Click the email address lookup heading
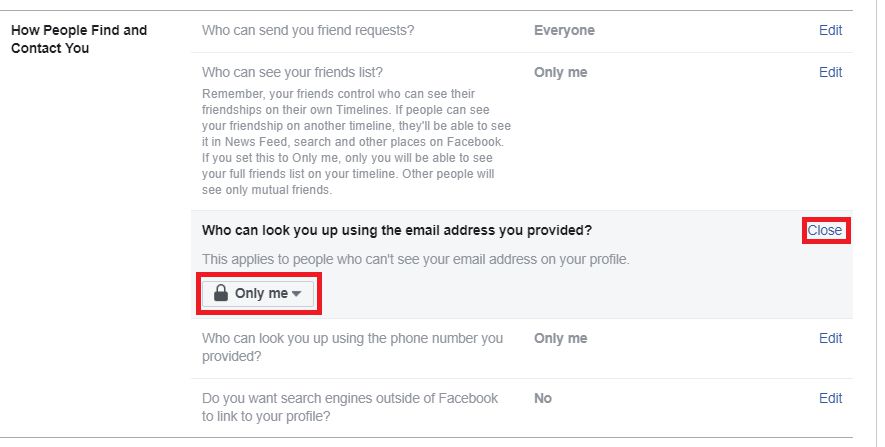The image size is (885, 447). pyautogui.click(x=396, y=230)
